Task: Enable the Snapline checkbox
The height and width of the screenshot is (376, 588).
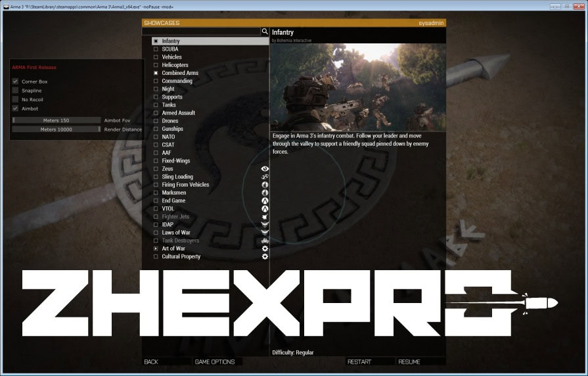Action: pyautogui.click(x=15, y=91)
